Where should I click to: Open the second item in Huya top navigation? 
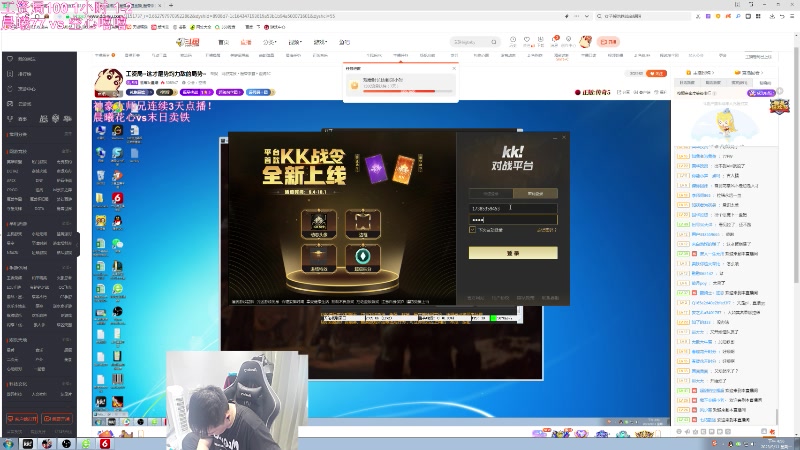click(246, 42)
